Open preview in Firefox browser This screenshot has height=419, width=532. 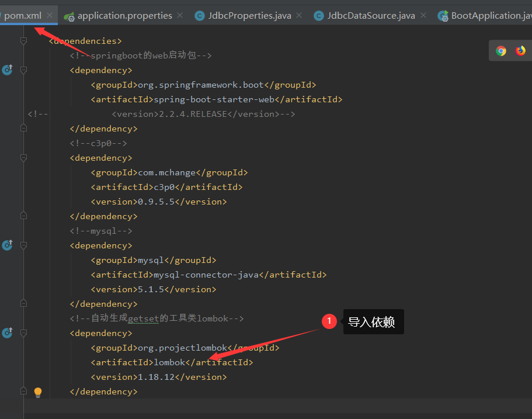(520, 51)
